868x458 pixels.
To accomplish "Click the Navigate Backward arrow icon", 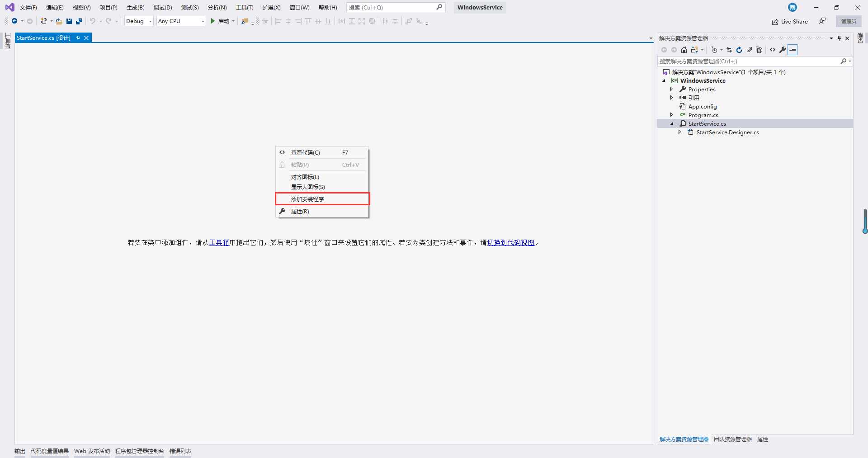I will pyautogui.click(x=14, y=21).
